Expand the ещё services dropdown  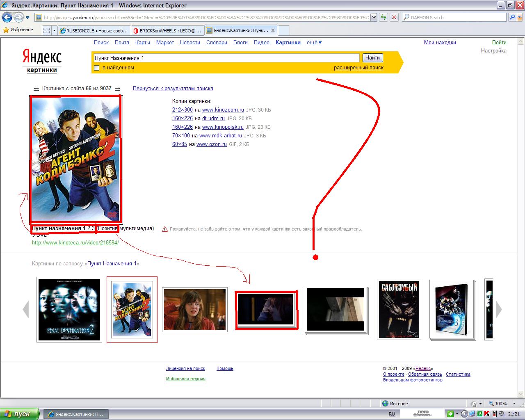[314, 43]
